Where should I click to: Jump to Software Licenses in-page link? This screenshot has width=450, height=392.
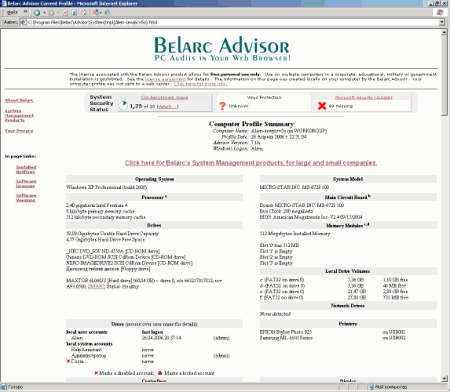point(26,184)
